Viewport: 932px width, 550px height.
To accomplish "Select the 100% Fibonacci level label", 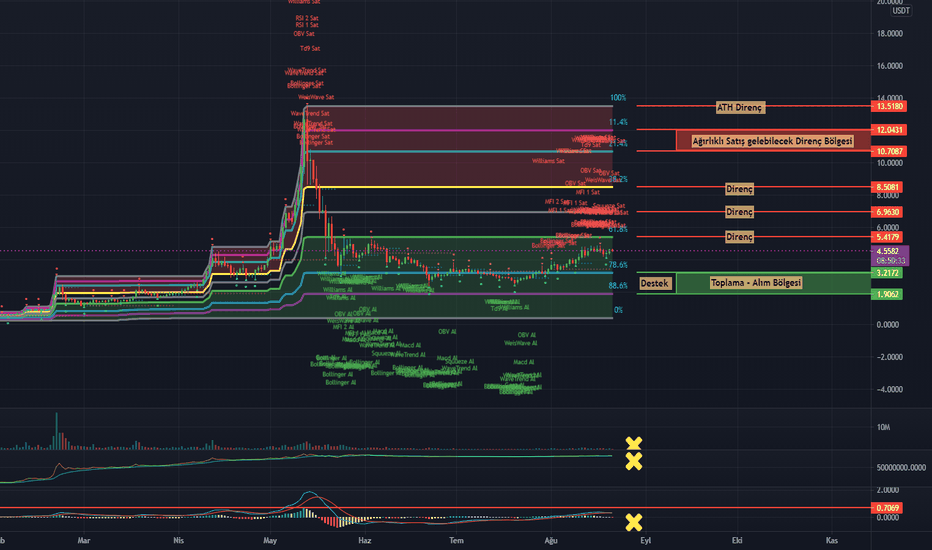I will (x=618, y=98).
